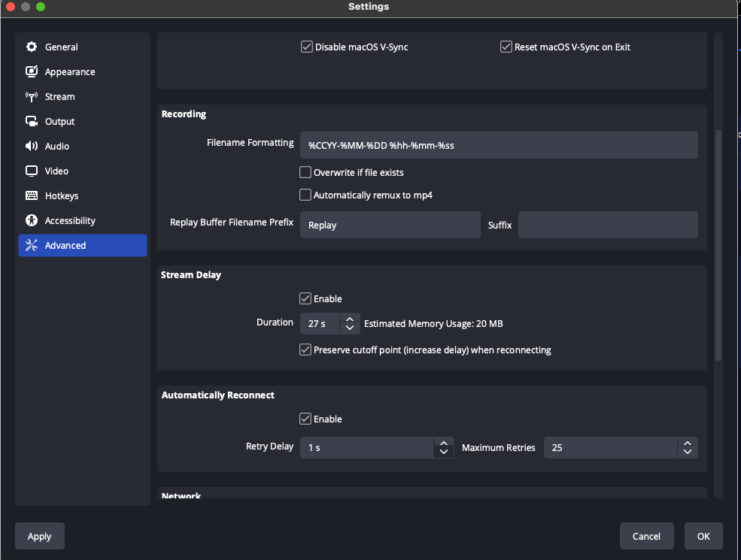Viewport: 741px width, 560px height.
Task: Click the Video monitor icon
Action: point(32,171)
